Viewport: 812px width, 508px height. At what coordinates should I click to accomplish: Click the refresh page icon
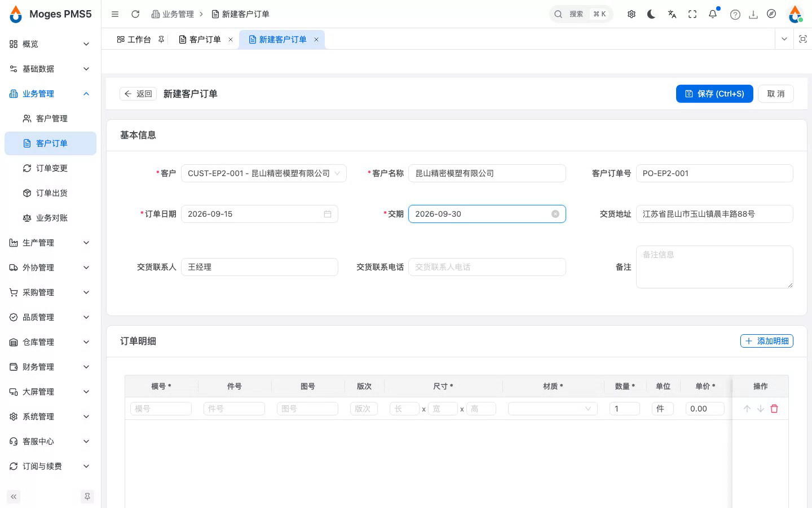[x=135, y=14]
